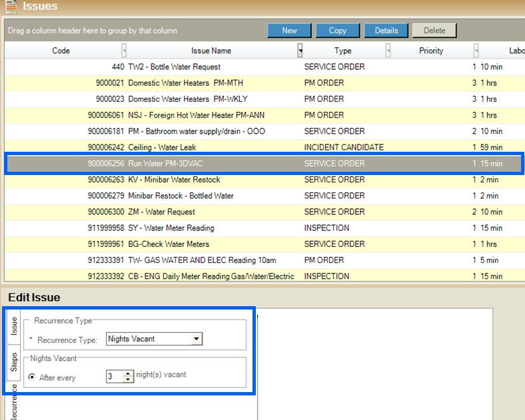Click the Copy button
This screenshot has width=525, height=420.
click(338, 31)
